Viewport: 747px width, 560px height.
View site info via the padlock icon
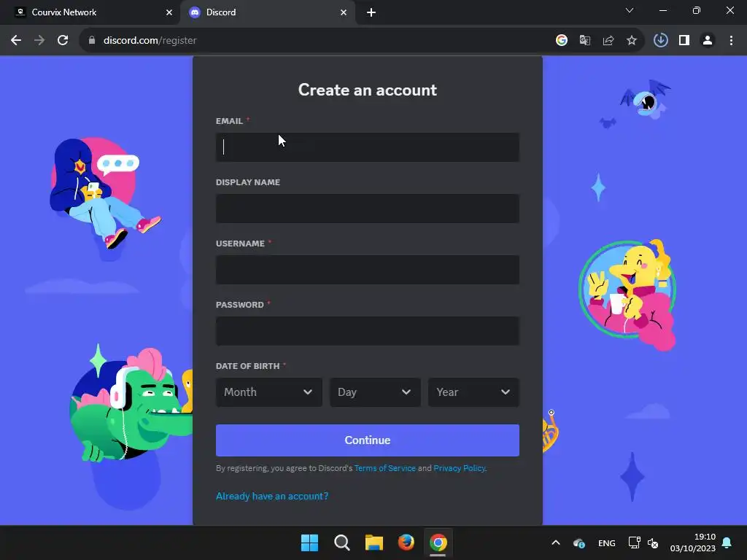tap(92, 41)
